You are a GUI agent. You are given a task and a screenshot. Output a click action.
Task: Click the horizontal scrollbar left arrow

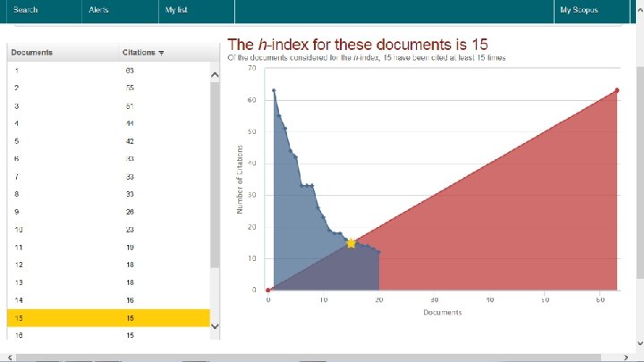10,358
